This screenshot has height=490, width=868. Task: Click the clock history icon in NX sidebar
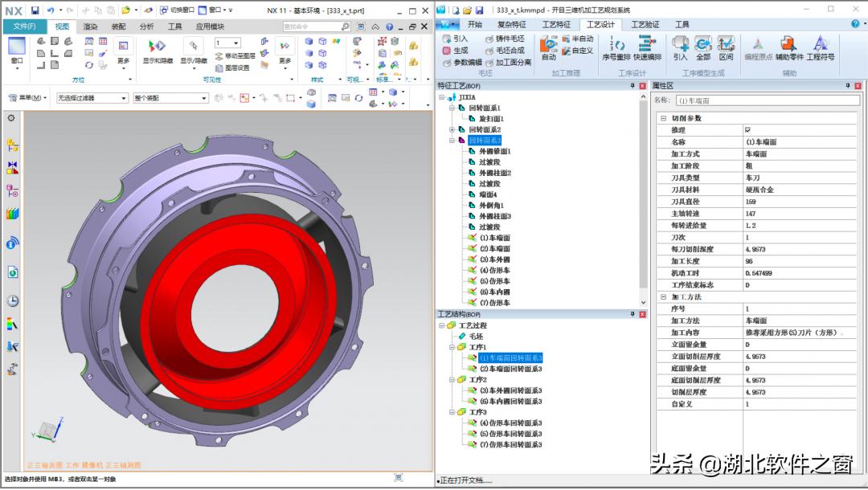12,301
